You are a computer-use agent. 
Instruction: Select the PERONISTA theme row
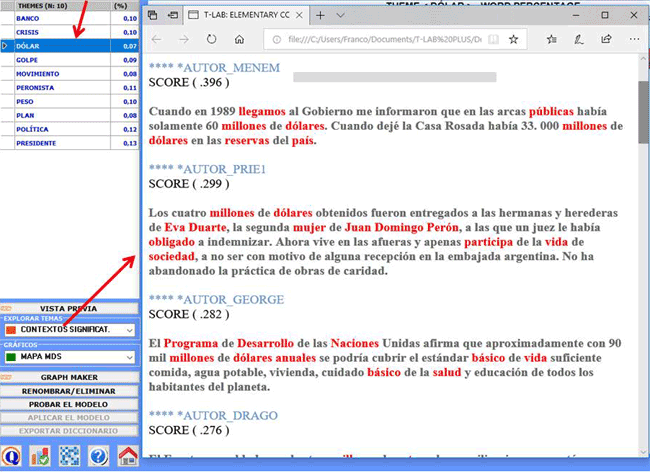69,87
